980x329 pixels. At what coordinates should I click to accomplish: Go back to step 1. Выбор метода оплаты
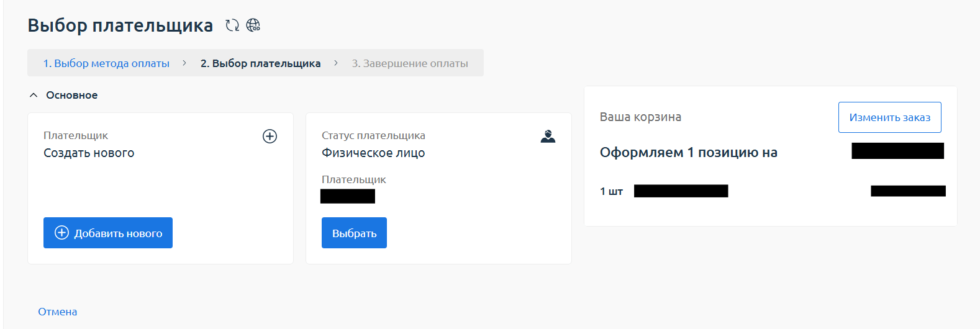(x=106, y=63)
